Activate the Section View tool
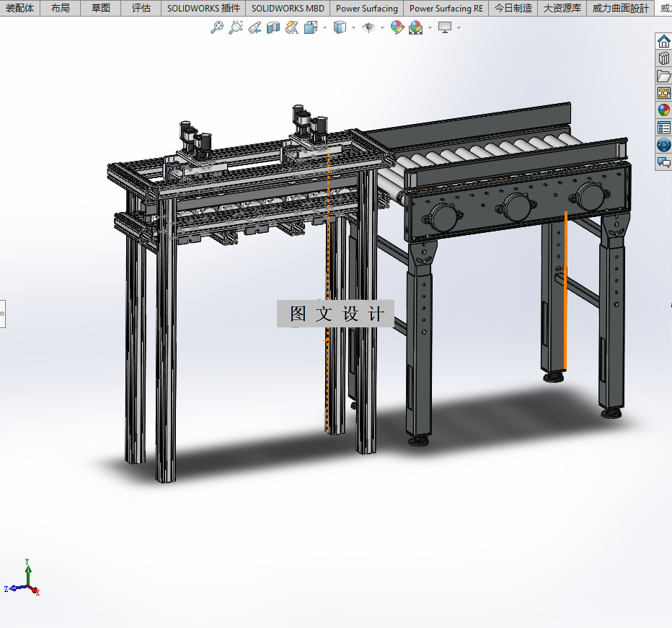 click(273, 28)
